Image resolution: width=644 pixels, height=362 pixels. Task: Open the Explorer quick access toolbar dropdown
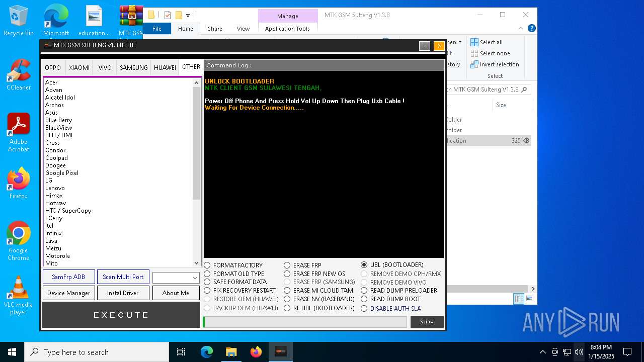tap(188, 16)
